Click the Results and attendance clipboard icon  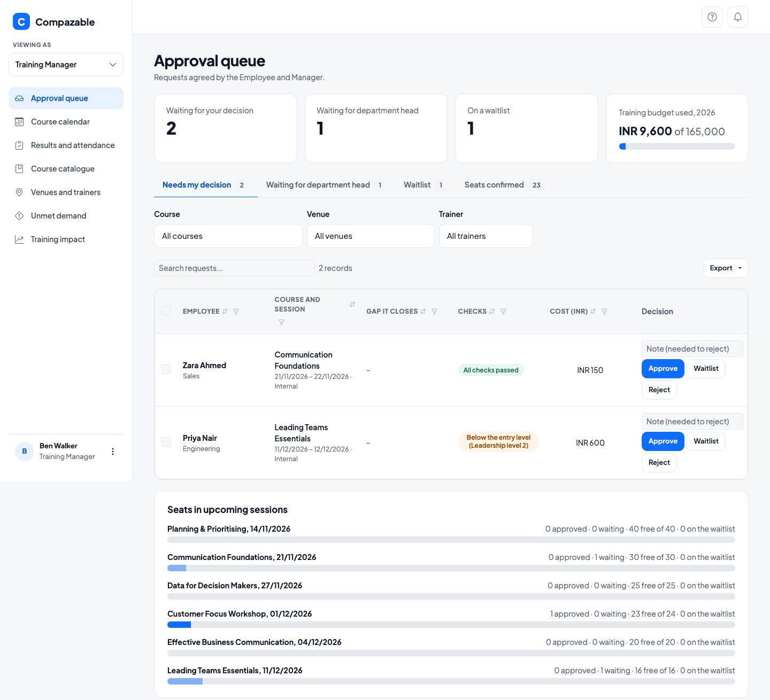click(19, 145)
